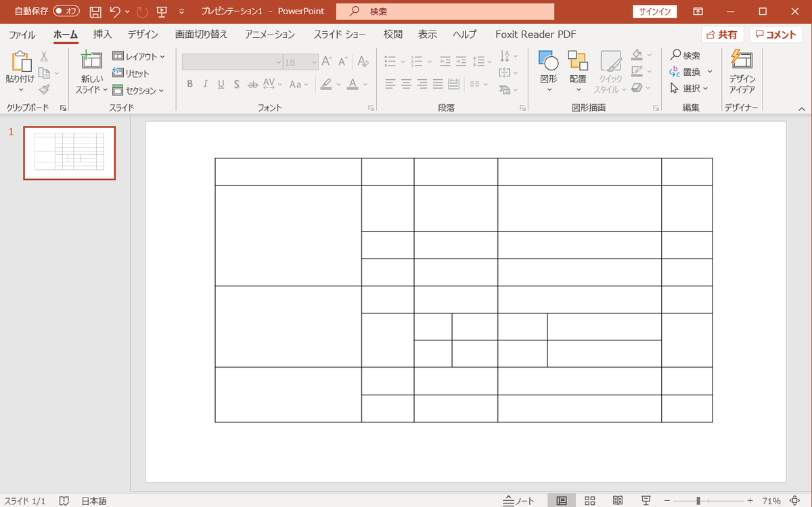Click shape fill paint bucket
This screenshot has height=507, width=812.
[637, 55]
